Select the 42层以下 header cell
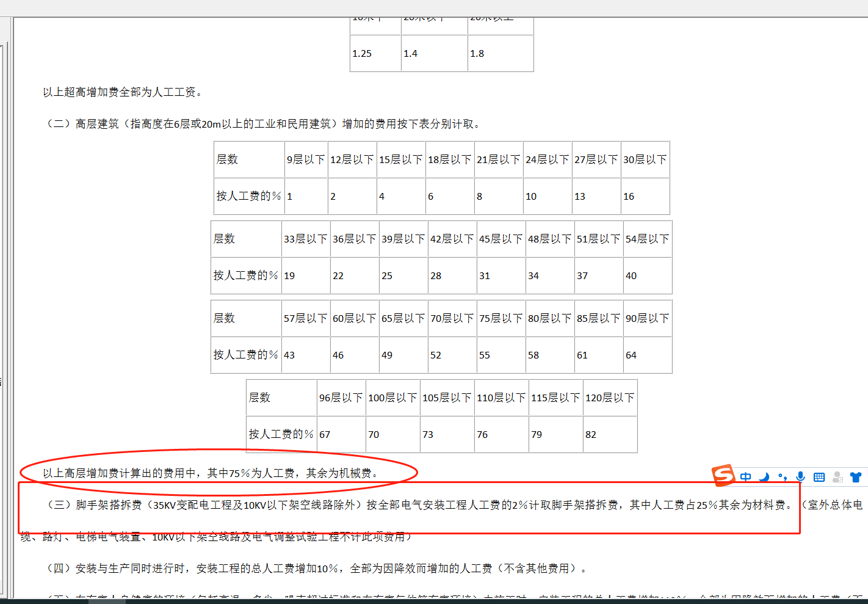 click(x=452, y=239)
